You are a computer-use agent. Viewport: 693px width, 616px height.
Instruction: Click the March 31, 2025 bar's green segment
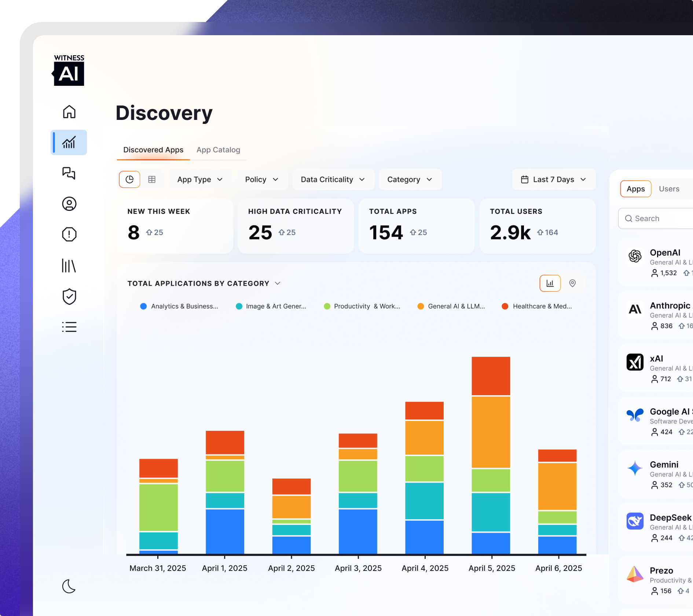[158, 507]
